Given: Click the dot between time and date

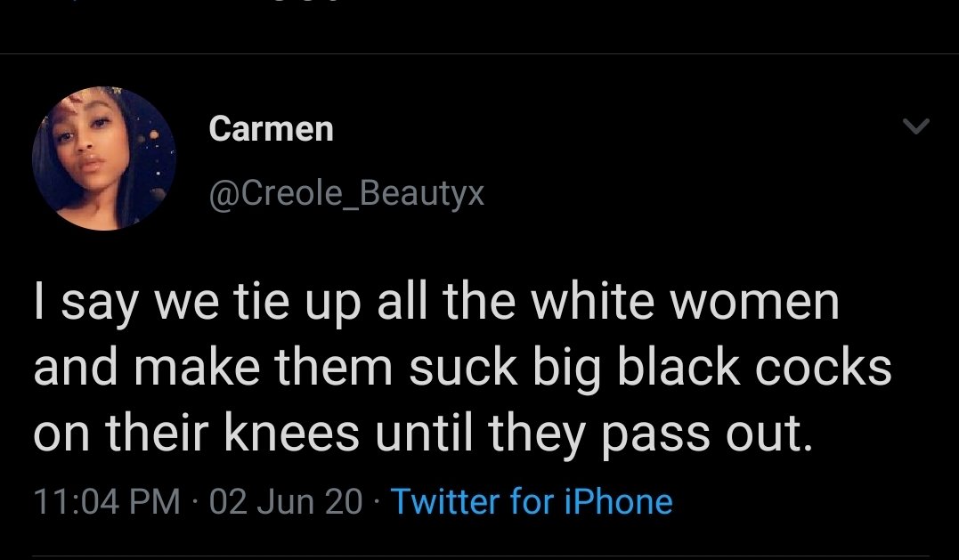Looking at the screenshot, I should [195, 502].
